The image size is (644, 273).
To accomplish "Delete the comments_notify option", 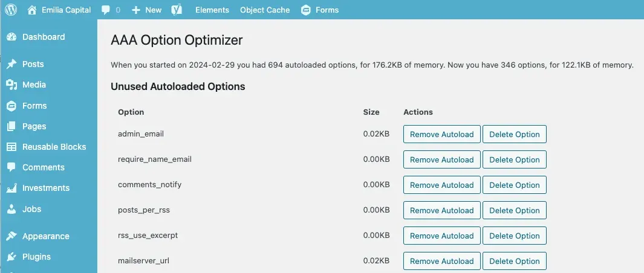I will point(514,185).
